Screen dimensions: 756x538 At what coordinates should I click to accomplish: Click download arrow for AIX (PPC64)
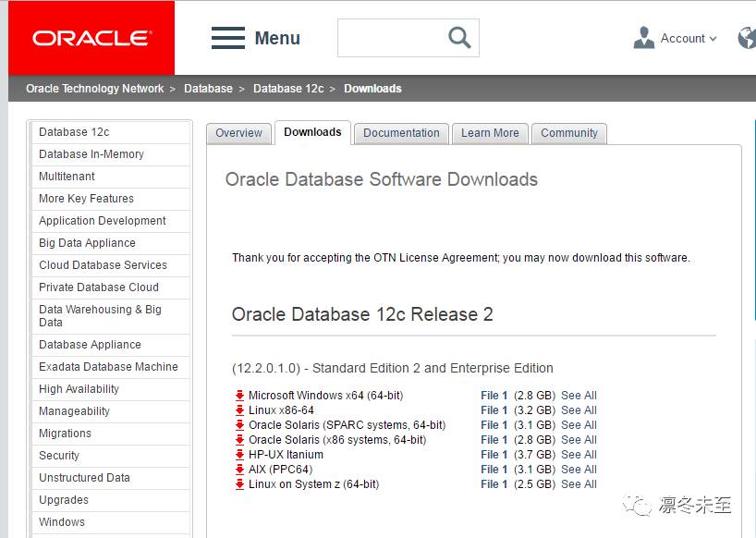point(239,470)
